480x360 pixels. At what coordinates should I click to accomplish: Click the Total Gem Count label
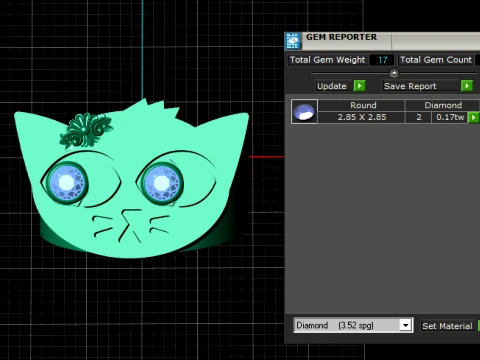pos(436,60)
